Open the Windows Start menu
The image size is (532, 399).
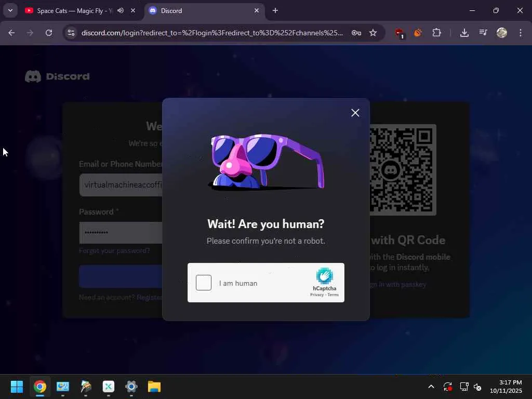(17, 387)
